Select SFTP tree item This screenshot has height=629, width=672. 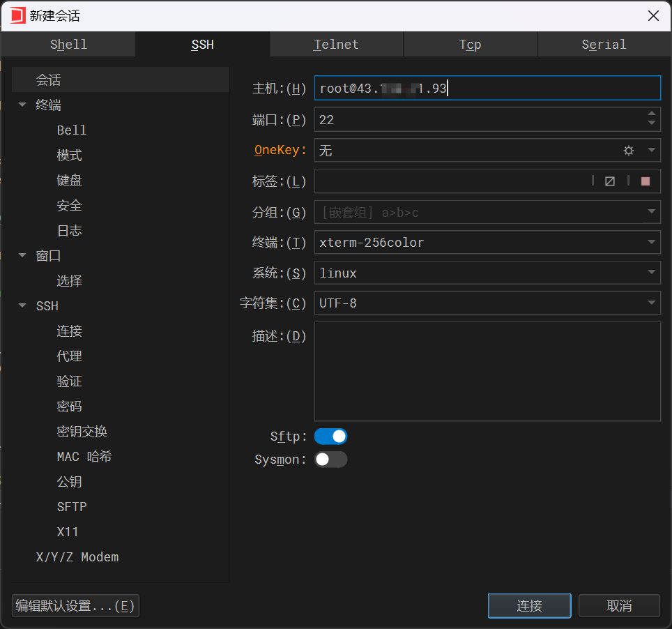click(x=72, y=507)
